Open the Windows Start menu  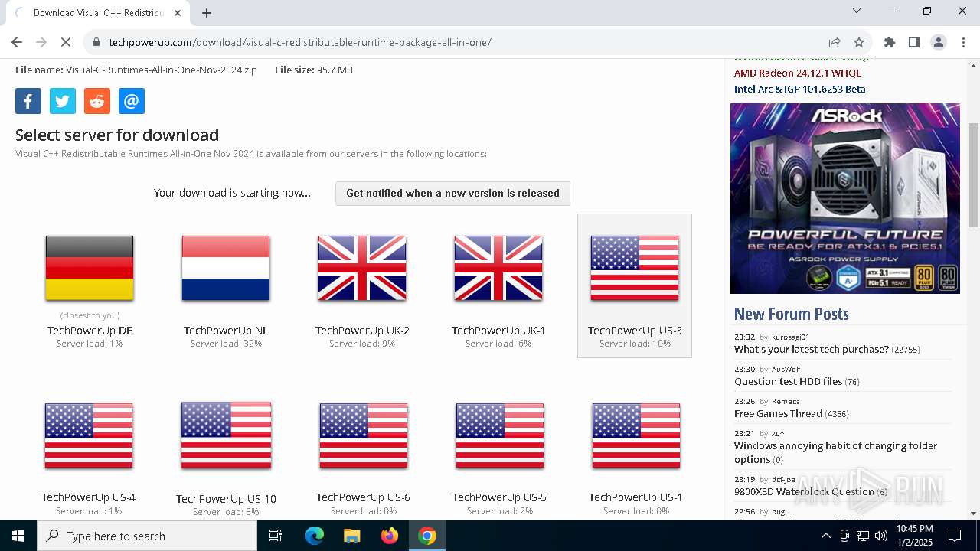[18, 536]
